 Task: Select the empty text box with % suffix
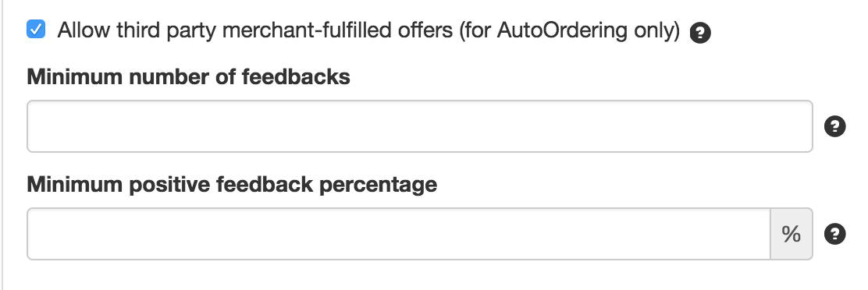(x=399, y=234)
